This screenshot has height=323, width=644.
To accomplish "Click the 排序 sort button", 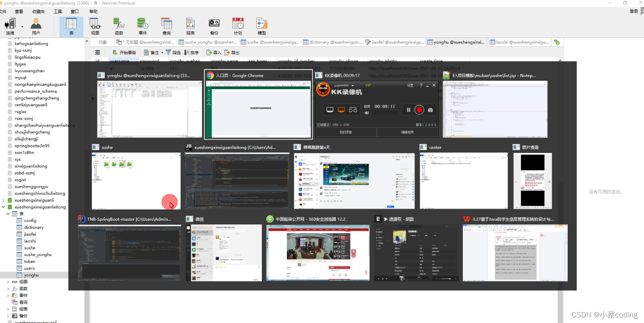I will 192,53.
